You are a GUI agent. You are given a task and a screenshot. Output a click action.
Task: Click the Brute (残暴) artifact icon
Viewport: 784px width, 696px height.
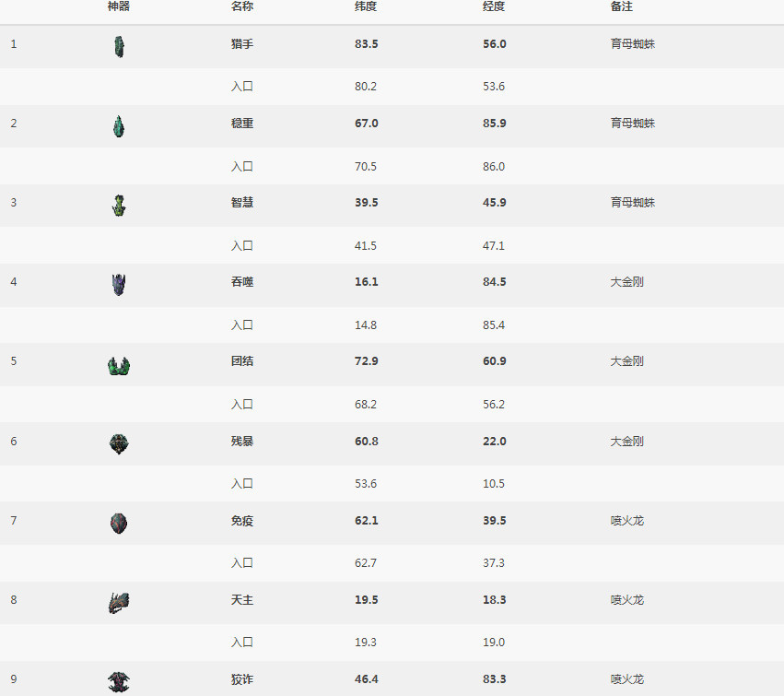click(118, 444)
